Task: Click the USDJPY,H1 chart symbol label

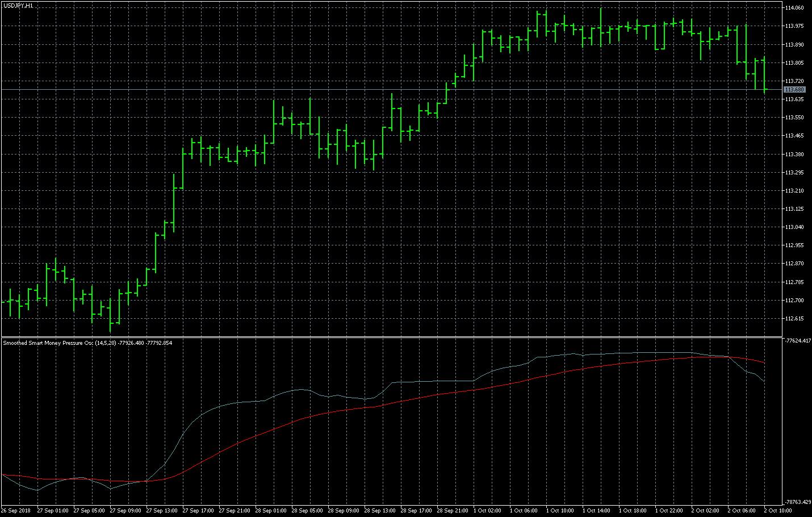Action: pos(18,5)
